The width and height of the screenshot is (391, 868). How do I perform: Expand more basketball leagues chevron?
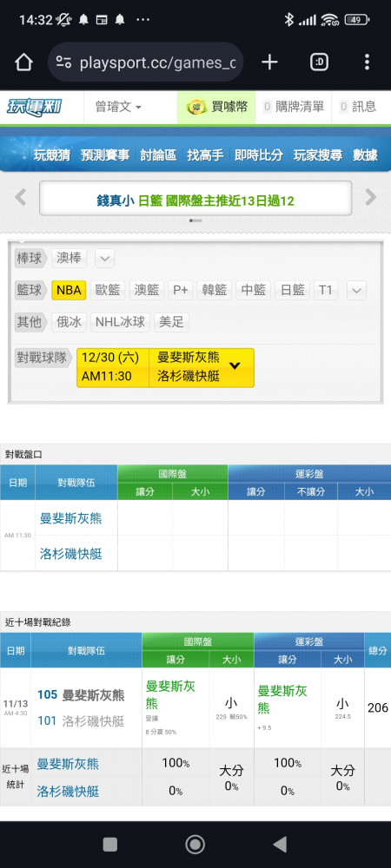(356, 290)
